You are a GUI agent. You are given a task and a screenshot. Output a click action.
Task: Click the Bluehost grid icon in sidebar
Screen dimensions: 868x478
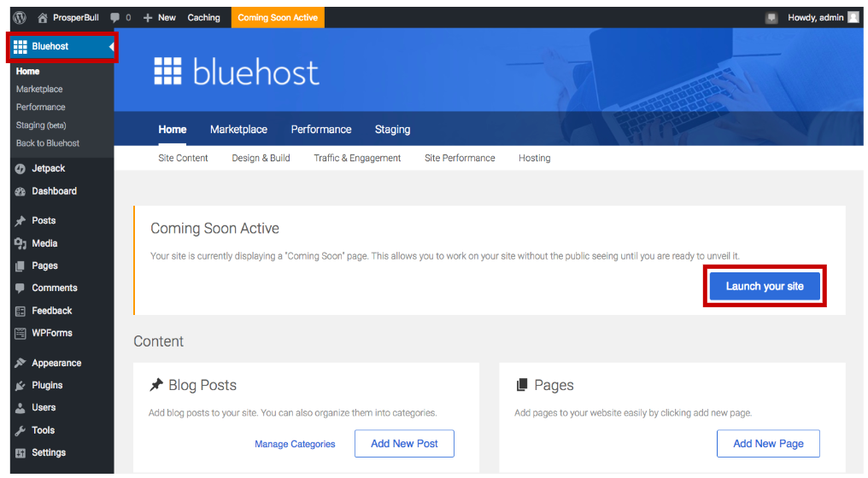(21, 46)
